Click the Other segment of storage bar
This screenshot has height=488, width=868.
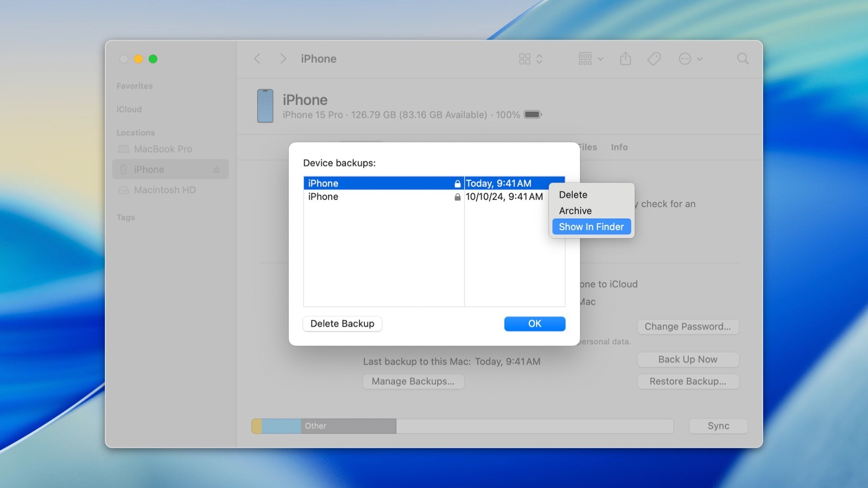(x=349, y=426)
